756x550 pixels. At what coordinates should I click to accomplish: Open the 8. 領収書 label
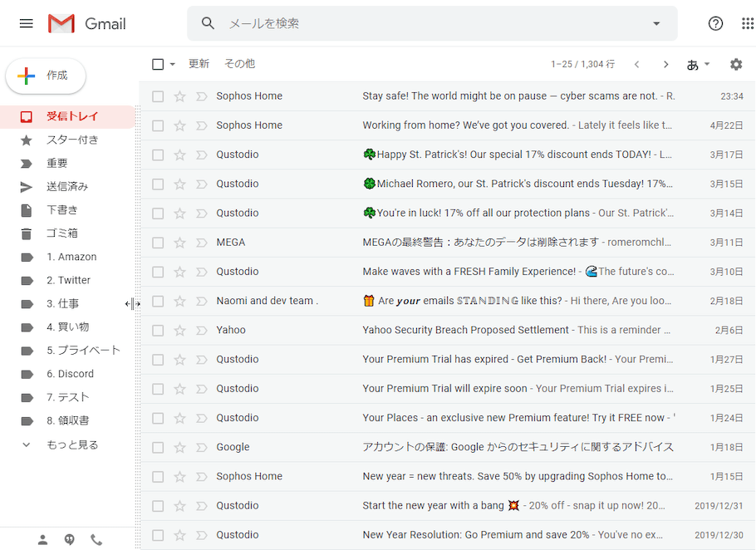tap(67, 421)
